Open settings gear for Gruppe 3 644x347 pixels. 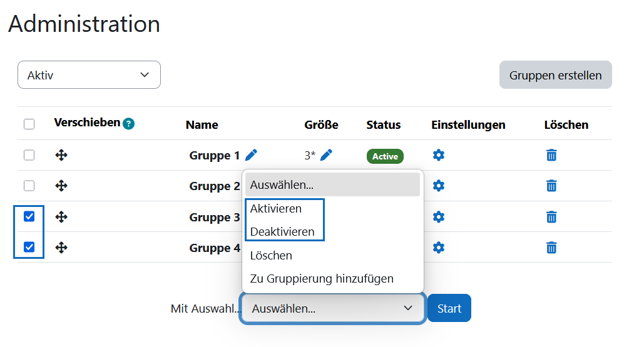(439, 216)
